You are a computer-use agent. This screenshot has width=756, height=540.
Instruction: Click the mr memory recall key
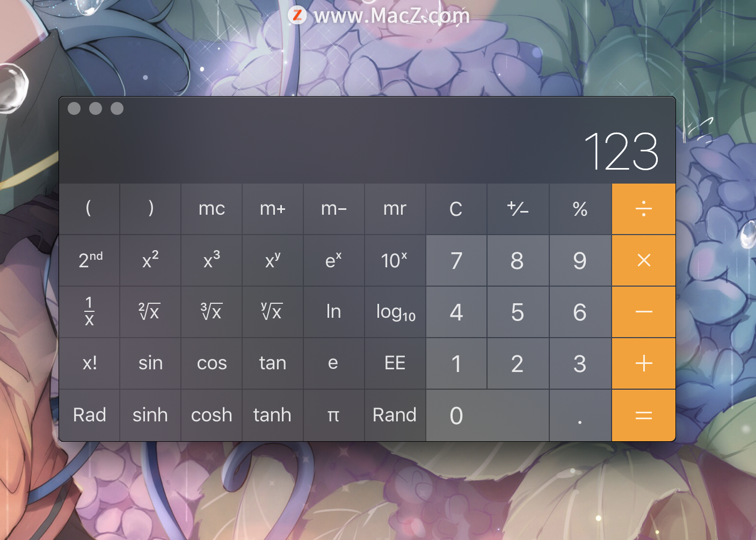[395, 209]
